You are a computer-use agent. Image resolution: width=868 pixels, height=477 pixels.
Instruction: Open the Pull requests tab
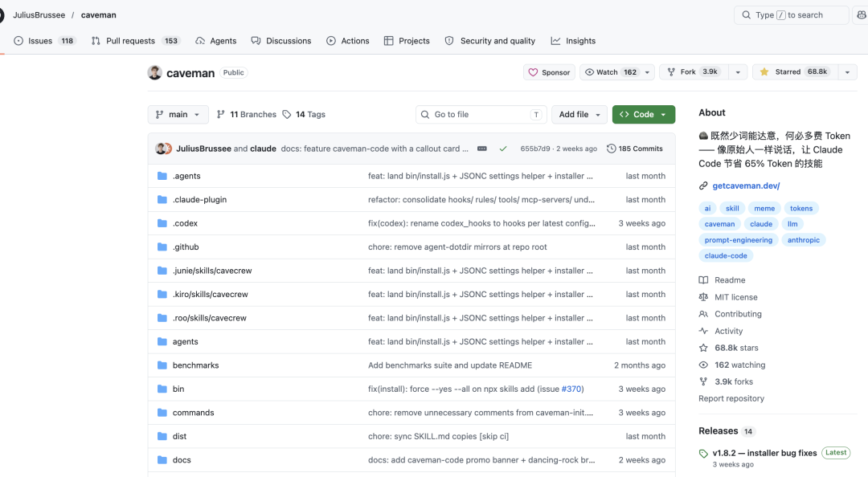pyautogui.click(x=136, y=41)
